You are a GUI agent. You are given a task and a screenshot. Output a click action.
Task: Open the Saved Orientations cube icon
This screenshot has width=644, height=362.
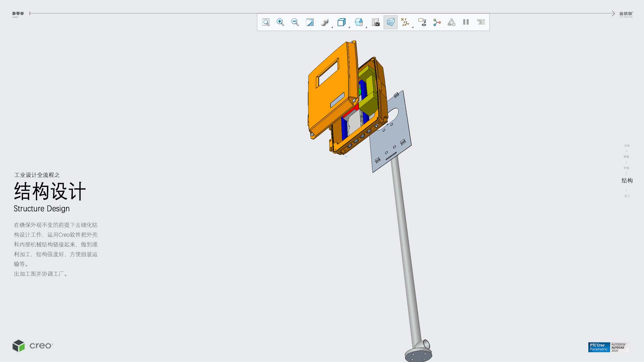pos(341,22)
